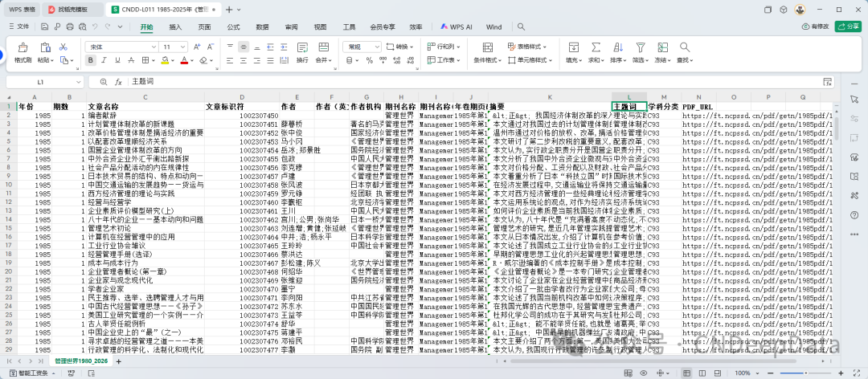Open the number format 常规 dropdown
The image size is (868, 379).
pos(378,47)
